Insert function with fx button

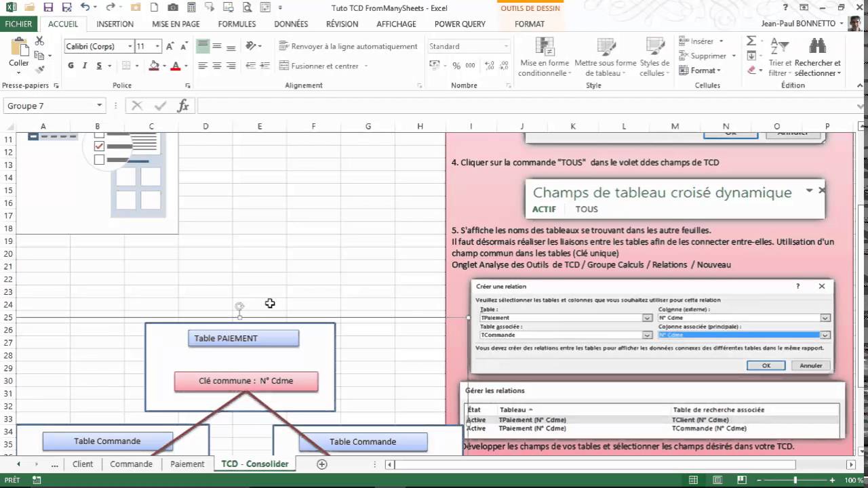pyautogui.click(x=183, y=106)
